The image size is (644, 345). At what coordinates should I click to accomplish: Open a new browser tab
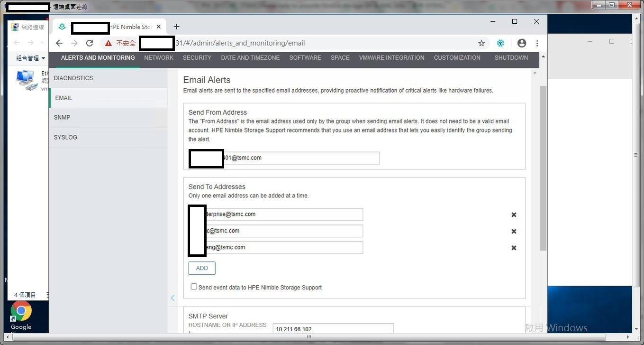pyautogui.click(x=176, y=27)
